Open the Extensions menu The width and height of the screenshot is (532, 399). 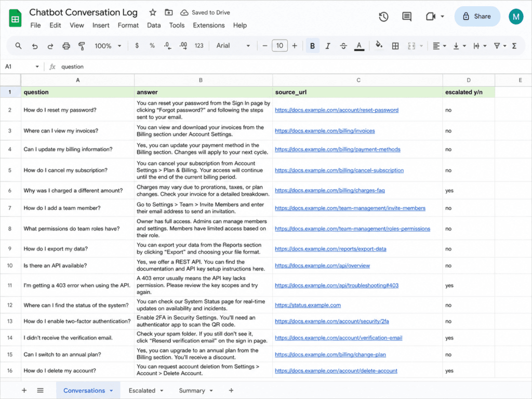click(x=209, y=25)
